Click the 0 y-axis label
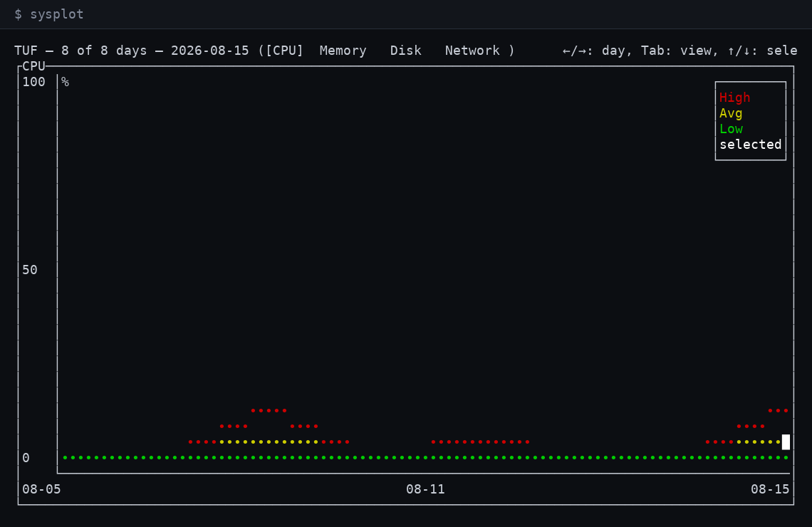 pyautogui.click(x=26, y=458)
